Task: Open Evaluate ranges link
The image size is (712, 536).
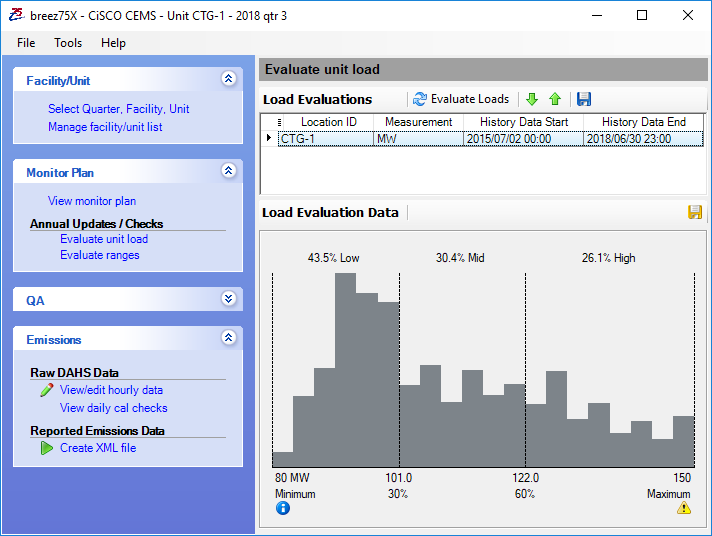Action: (99, 255)
